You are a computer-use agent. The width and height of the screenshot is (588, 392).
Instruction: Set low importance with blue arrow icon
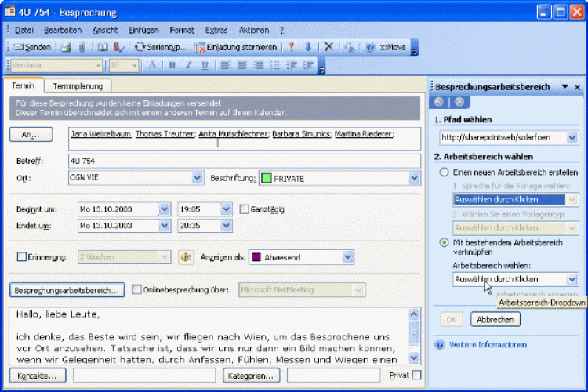[x=307, y=47]
